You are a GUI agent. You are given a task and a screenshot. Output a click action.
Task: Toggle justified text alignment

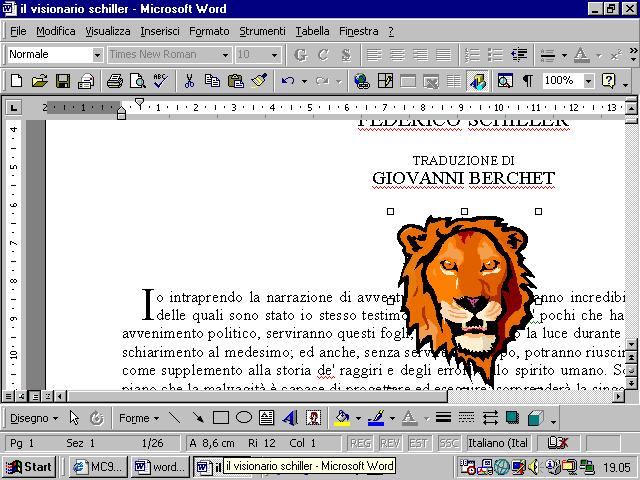click(443, 55)
